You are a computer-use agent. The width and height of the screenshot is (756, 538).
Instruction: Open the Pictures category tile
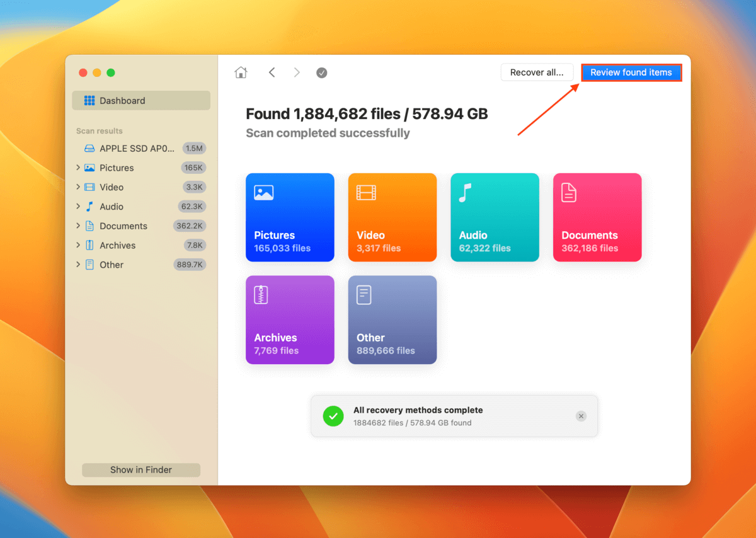(290, 217)
